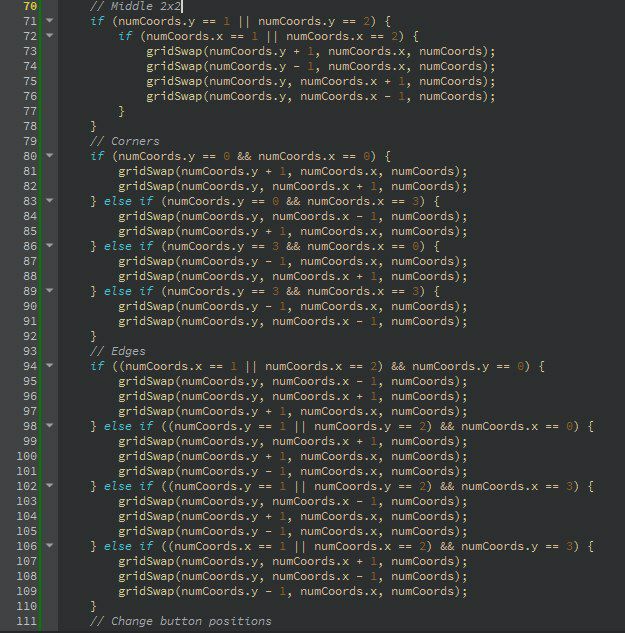Click the gridSwap call on line 75

(321, 81)
